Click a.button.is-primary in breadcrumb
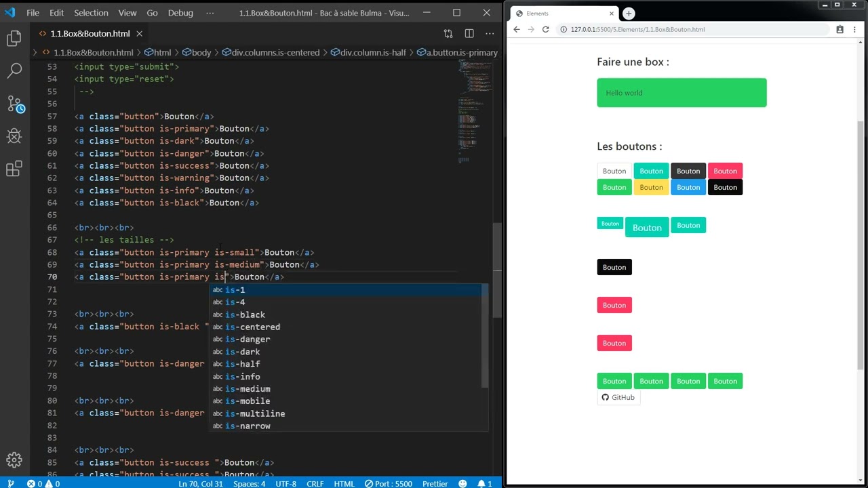Image resolution: width=868 pixels, height=488 pixels. 462,52
